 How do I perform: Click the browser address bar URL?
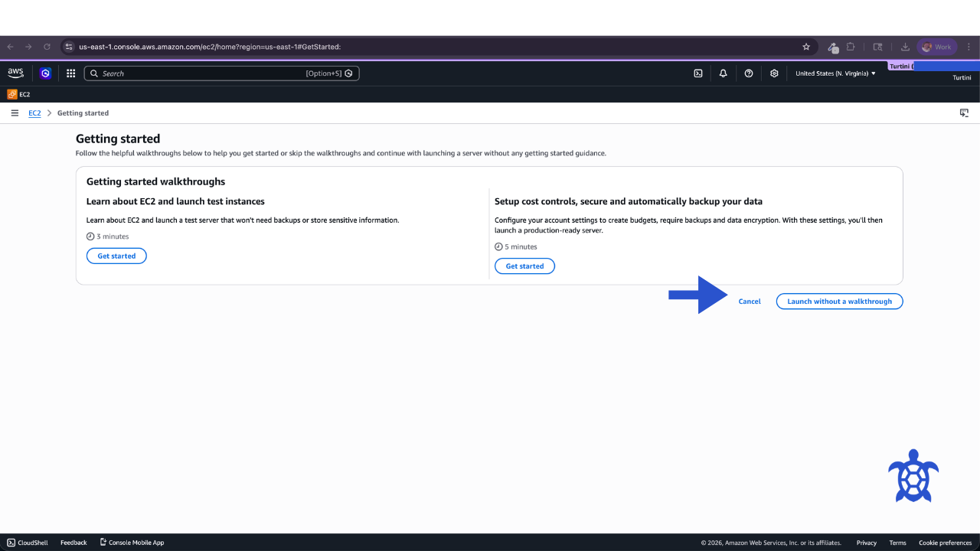click(209, 47)
